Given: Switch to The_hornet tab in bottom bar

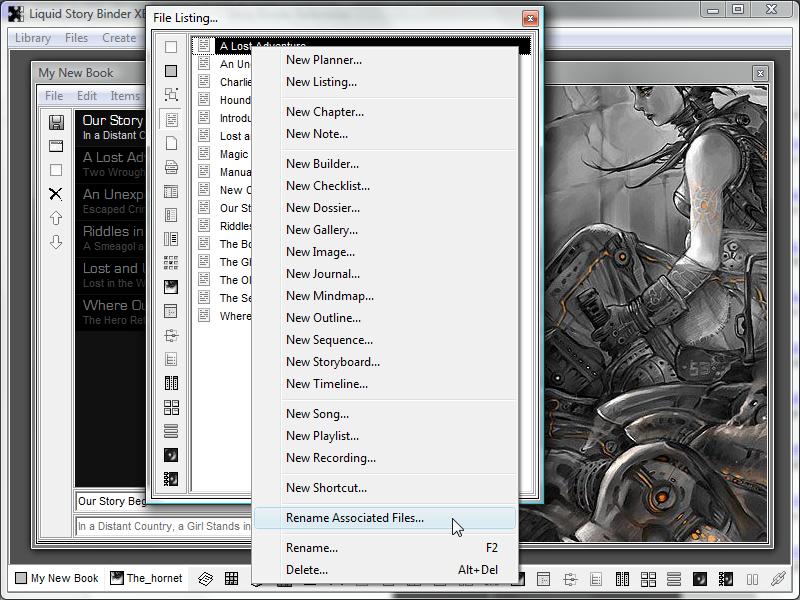Looking at the screenshot, I should coord(146,578).
